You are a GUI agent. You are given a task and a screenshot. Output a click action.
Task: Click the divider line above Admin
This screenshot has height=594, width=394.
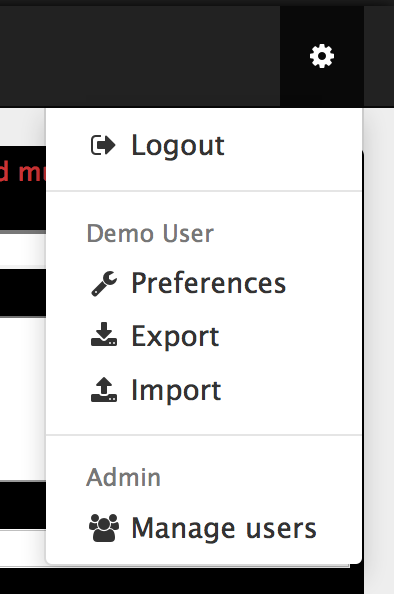click(x=204, y=435)
